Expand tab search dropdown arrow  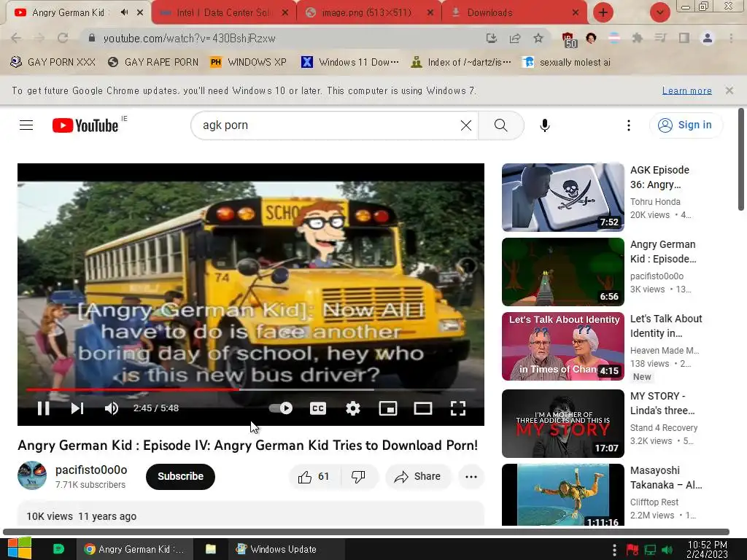tap(659, 12)
